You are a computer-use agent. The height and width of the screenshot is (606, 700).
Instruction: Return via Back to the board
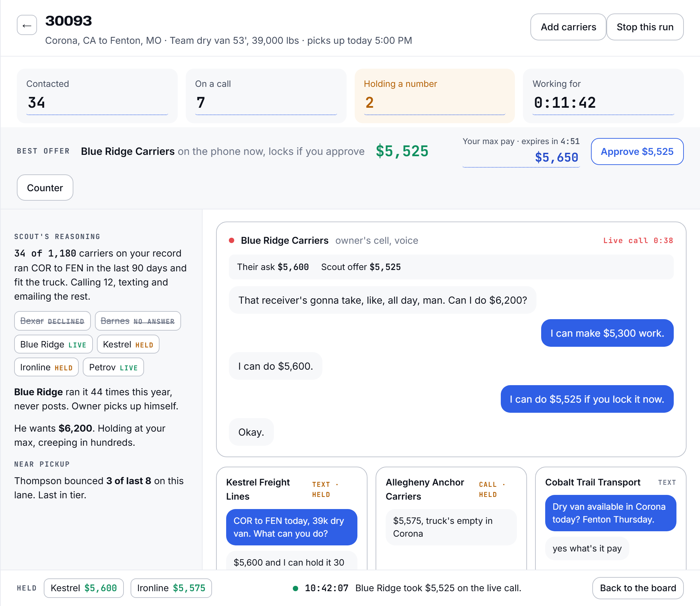(637, 588)
